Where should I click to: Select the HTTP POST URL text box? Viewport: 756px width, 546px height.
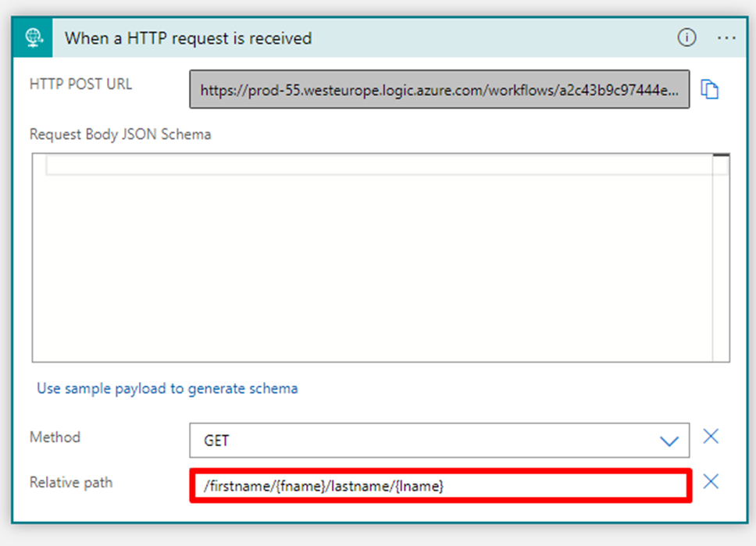tap(439, 90)
